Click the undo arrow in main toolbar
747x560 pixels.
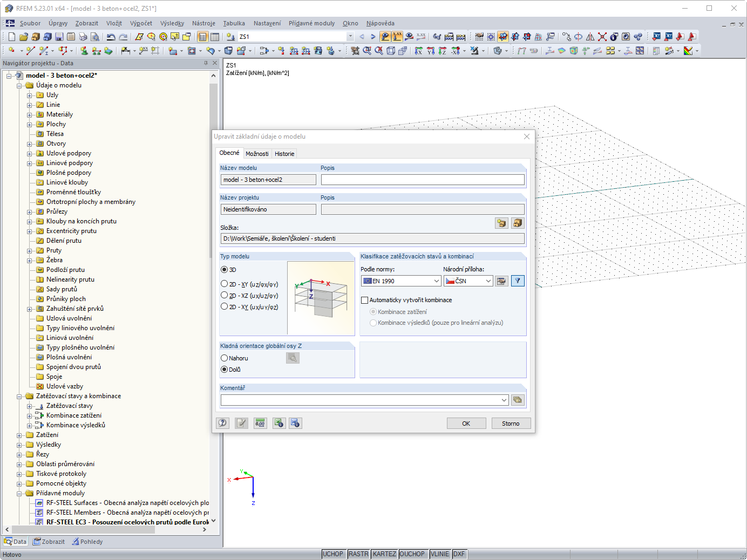pyautogui.click(x=111, y=37)
